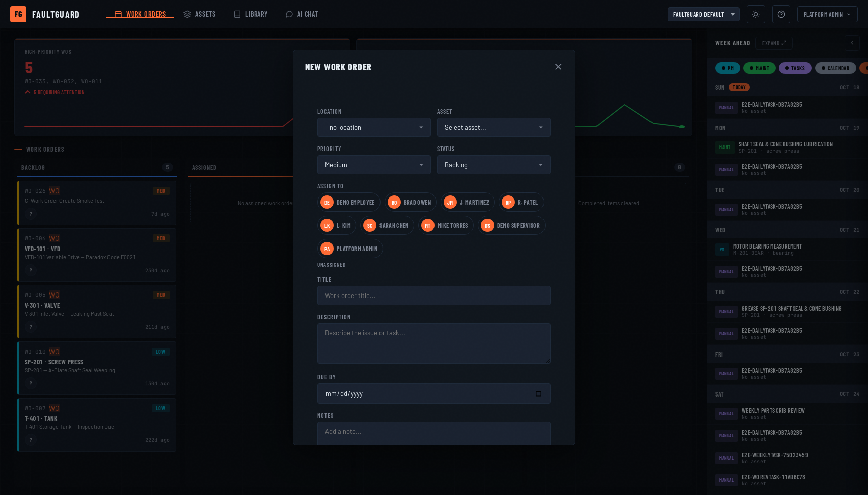The image size is (868, 495).
Task: Open the Platform Admin user menu
Action: tap(828, 14)
